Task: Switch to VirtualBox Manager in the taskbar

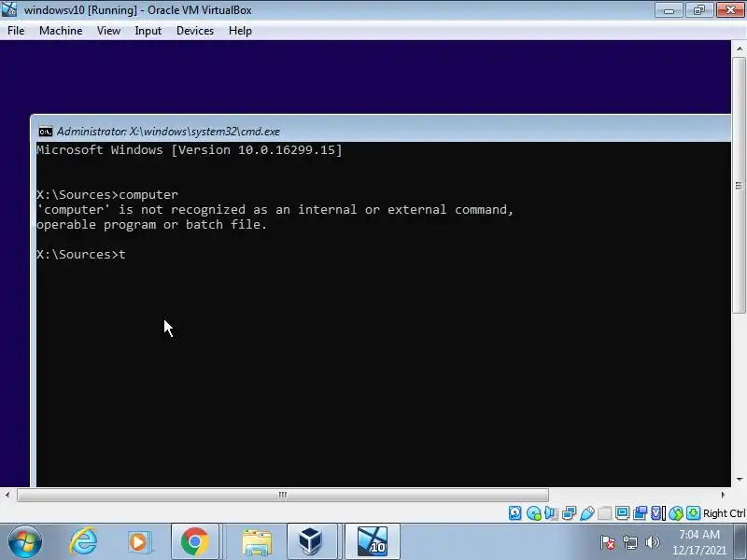Action: pos(311,541)
